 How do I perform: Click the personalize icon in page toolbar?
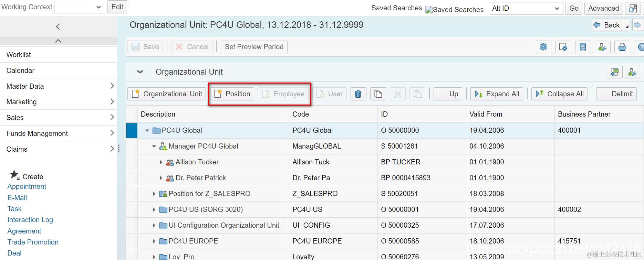point(602,47)
